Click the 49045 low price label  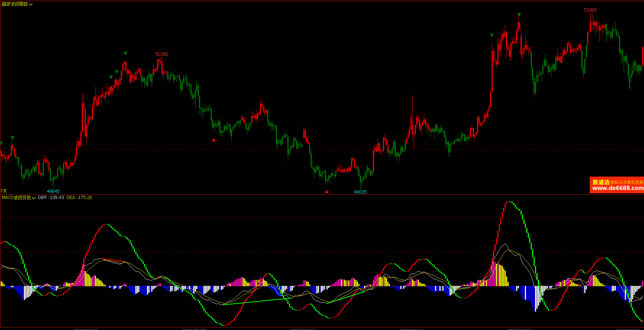(x=53, y=191)
